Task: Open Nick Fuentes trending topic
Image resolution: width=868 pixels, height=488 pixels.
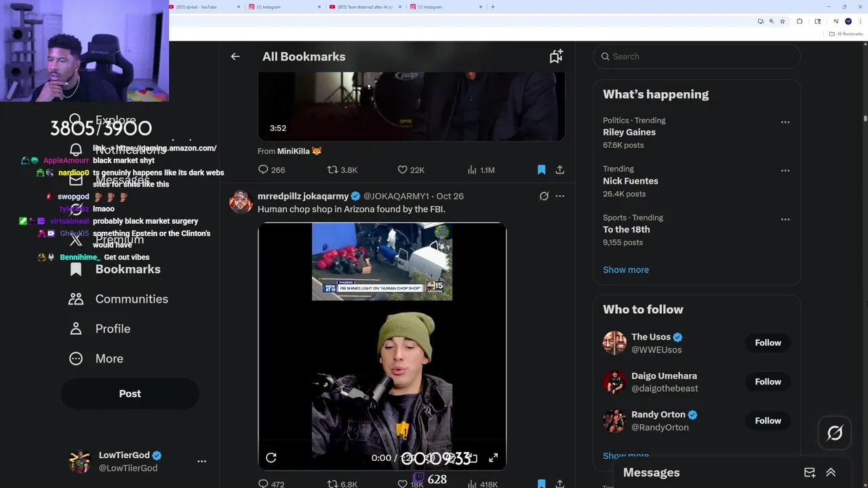Action: 630,181
